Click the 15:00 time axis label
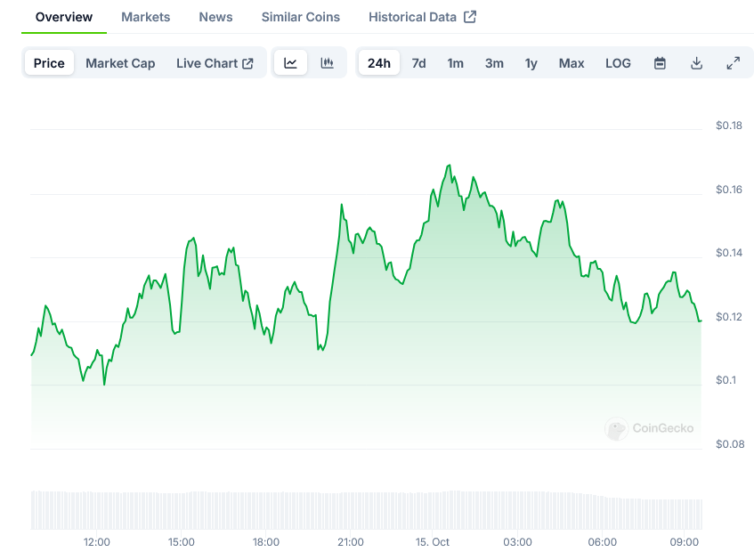This screenshot has width=754, height=560. click(182, 542)
